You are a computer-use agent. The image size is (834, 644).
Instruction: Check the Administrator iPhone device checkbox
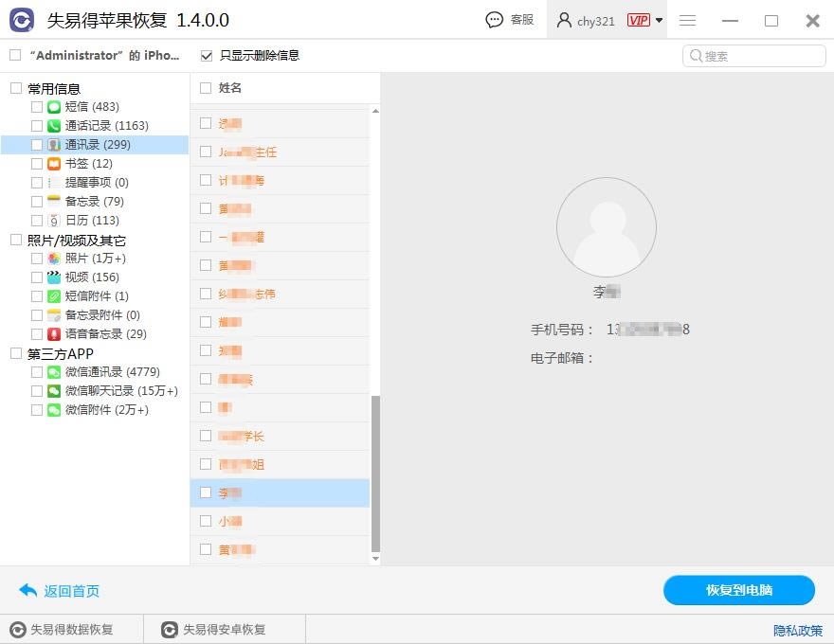click(x=15, y=55)
